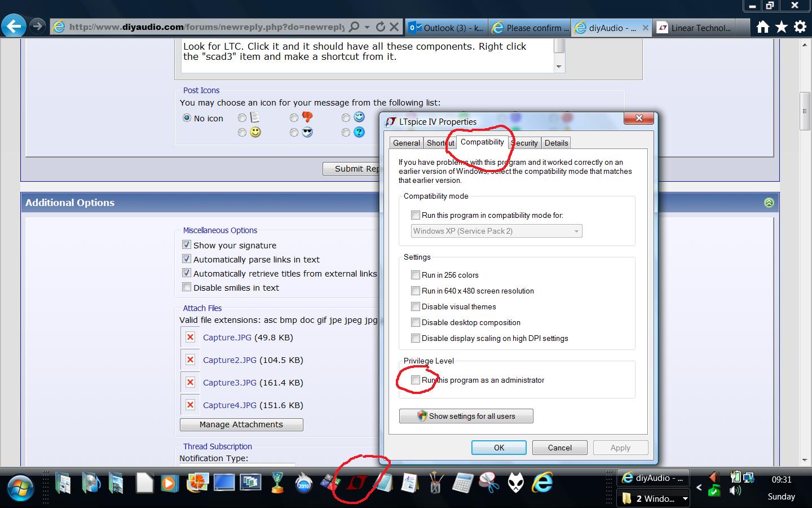
Task: Click the address bar search magnifier icon
Action: coord(354,27)
